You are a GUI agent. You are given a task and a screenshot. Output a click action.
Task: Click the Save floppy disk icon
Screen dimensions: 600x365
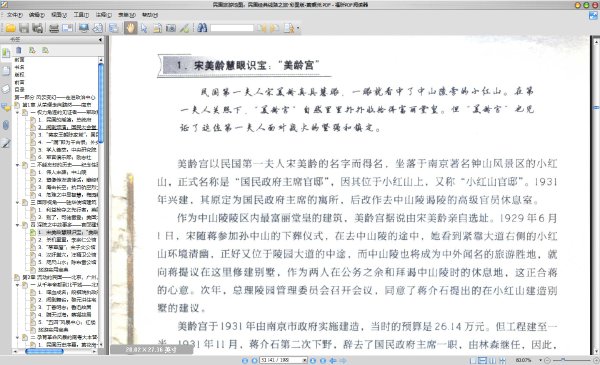[24, 28]
